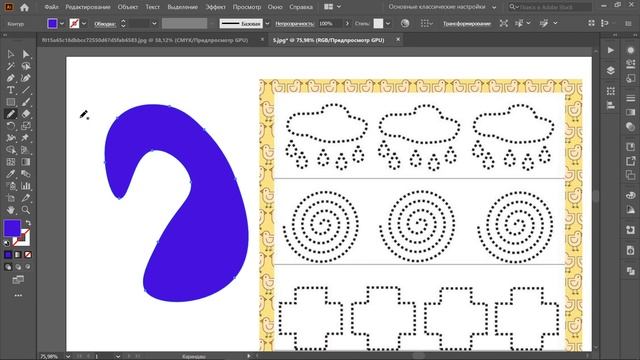The width and height of the screenshot is (640, 360).
Task: Click the Home icon in top bar
Action: (24, 7)
